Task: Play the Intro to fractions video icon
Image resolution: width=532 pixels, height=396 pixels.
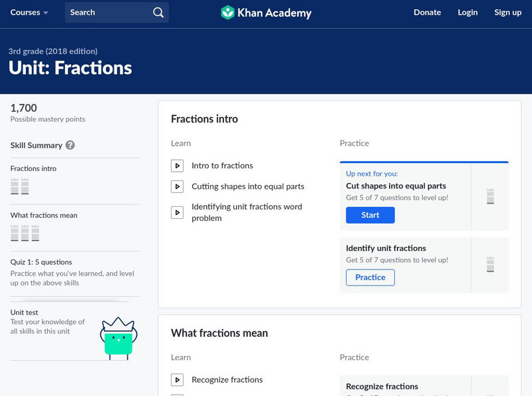Action: tap(177, 166)
